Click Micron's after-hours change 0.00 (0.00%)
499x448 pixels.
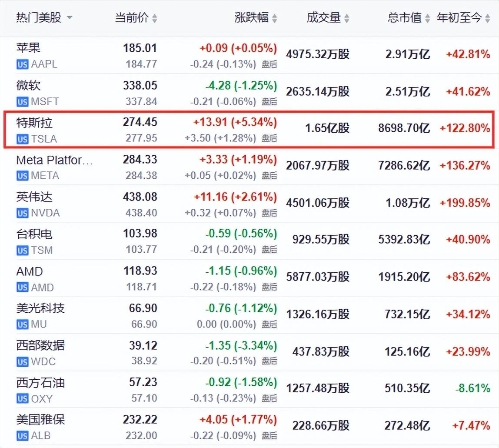226,324
